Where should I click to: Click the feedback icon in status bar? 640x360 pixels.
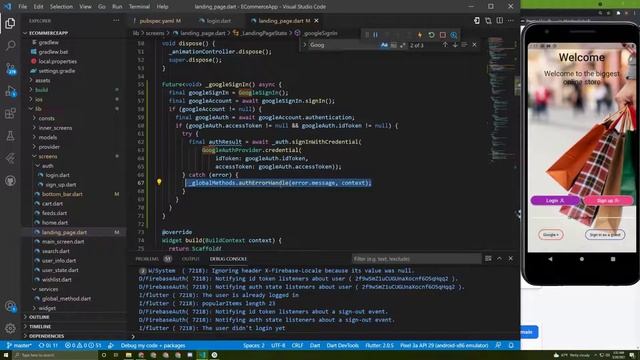coord(498,345)
